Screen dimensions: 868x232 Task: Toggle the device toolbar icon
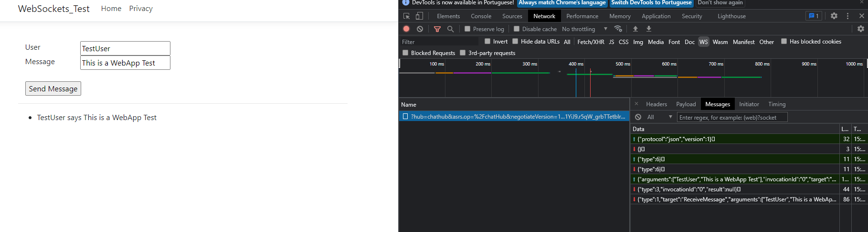click(419, 16)
